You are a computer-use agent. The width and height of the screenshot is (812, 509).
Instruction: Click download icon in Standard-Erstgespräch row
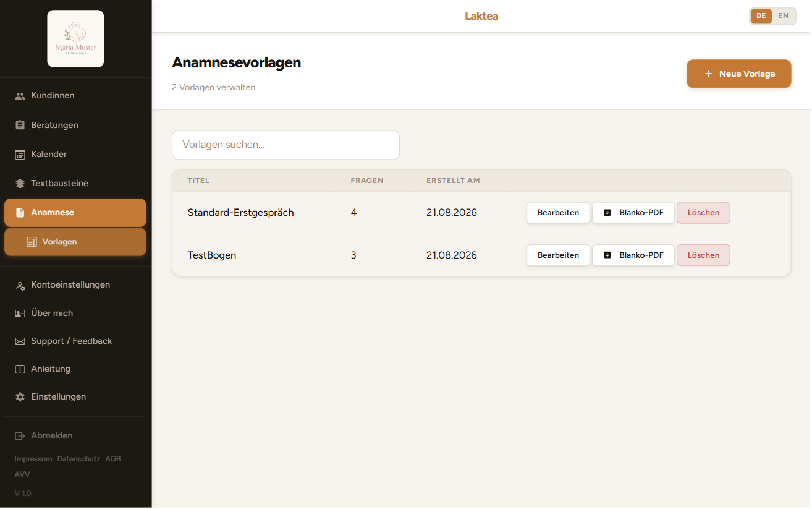tap(607, 213)
